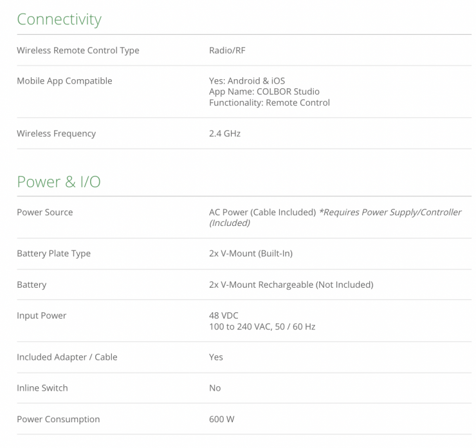Click the Input Power label
The height and width of the screenshot is (448, 476).
click(x=42, y=315)
